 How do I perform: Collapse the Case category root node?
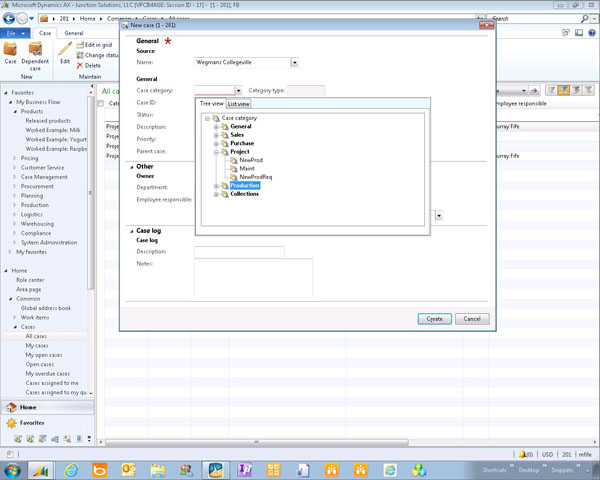207,118
